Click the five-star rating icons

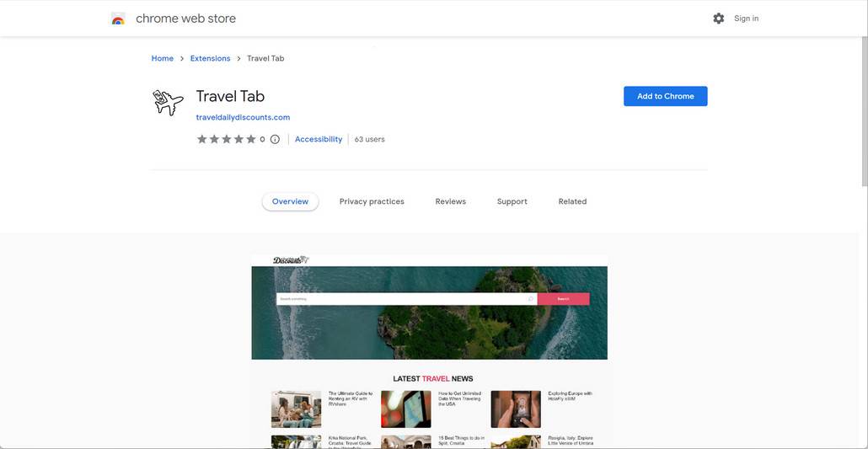tap(227, 139)
